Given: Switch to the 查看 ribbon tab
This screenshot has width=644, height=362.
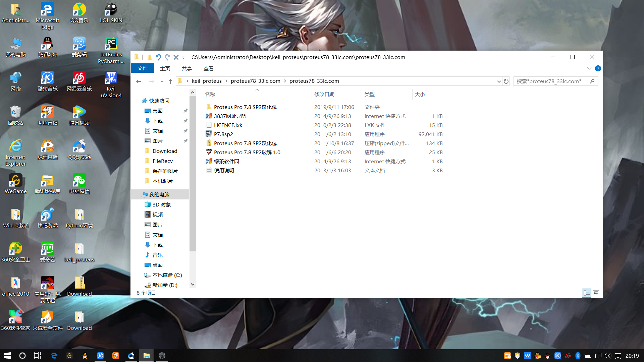Looking at the screenshot, I should [x=208, y=68].
